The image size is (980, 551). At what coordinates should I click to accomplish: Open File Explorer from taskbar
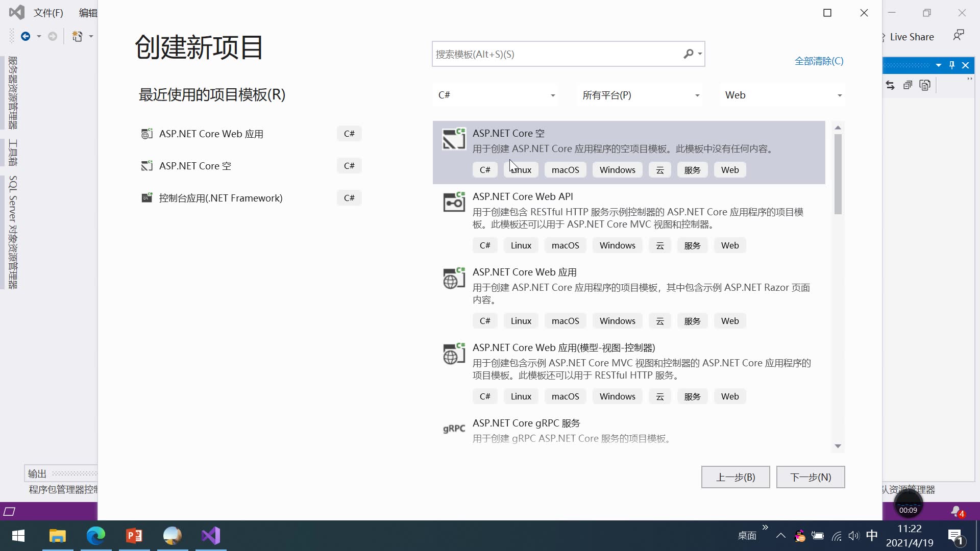click(57, 536)
